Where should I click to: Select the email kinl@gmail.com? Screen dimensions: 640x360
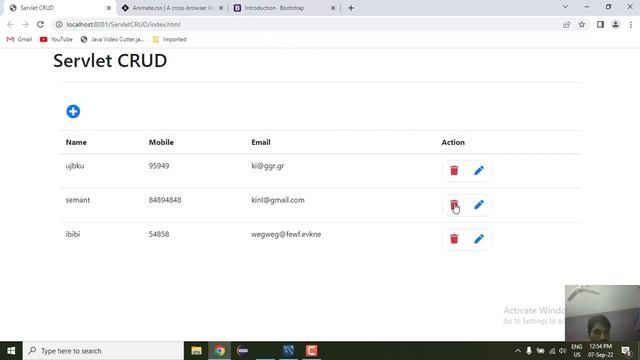pos(278,200)
